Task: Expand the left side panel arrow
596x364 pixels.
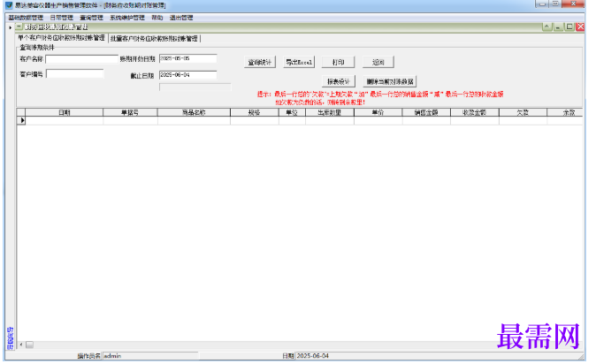Action: pos(11,27)
